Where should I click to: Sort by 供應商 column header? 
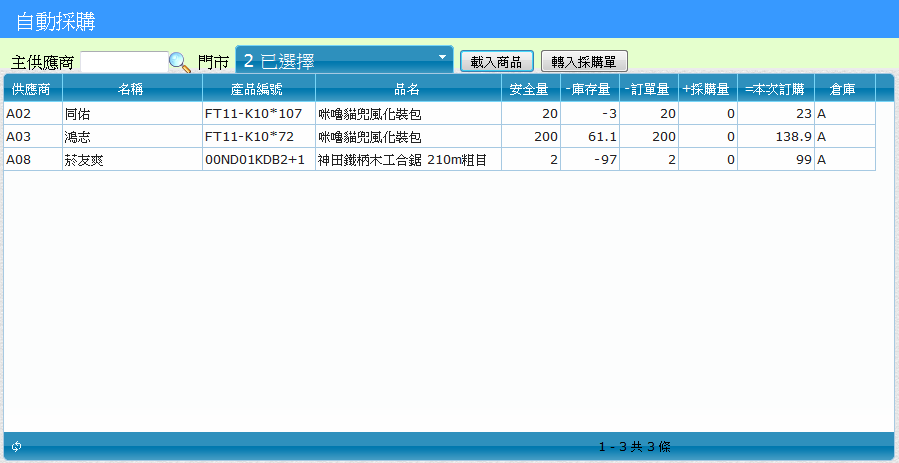(x=31, y=89)
